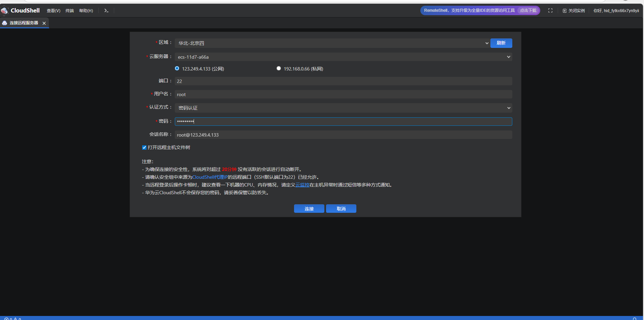
Task: Switch to the 连接远程服务器 tab
Action: 24,23
